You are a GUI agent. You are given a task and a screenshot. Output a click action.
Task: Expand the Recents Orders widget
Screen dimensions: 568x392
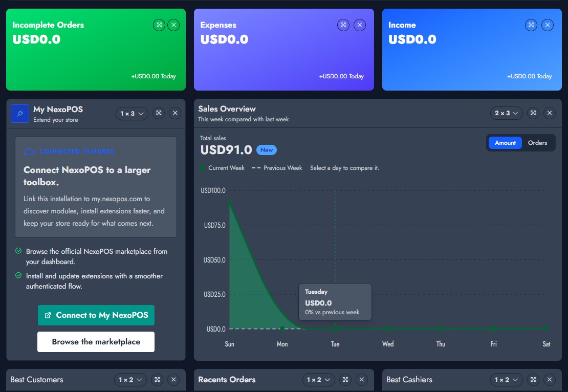[x=345, y=379]
